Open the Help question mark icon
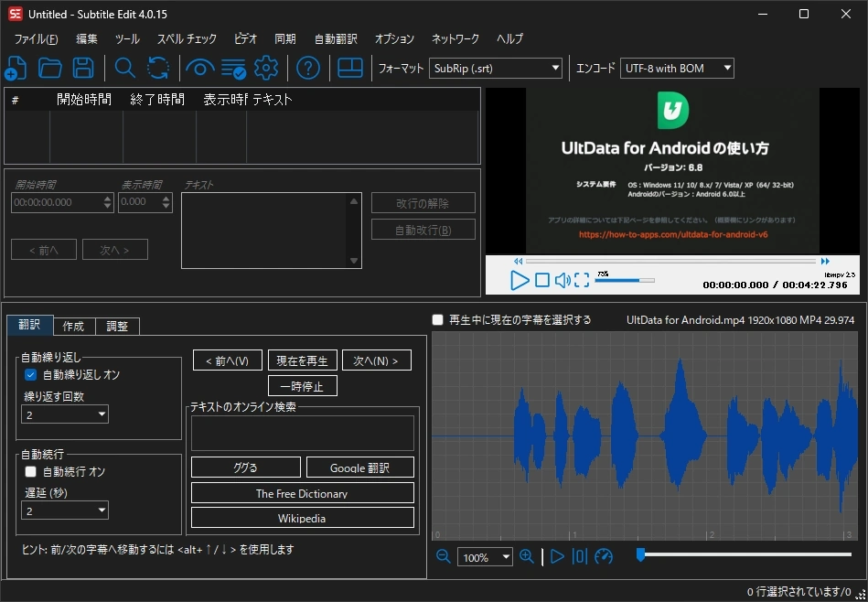The height and width of the screenshot is (602, 868). coord(308,68)
